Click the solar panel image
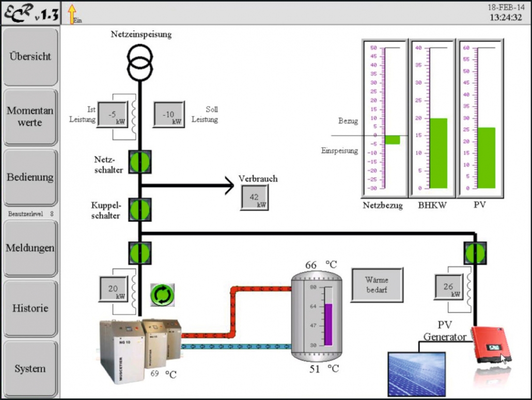532x400 pixels. pyautogui.click(x=416, y=374)
